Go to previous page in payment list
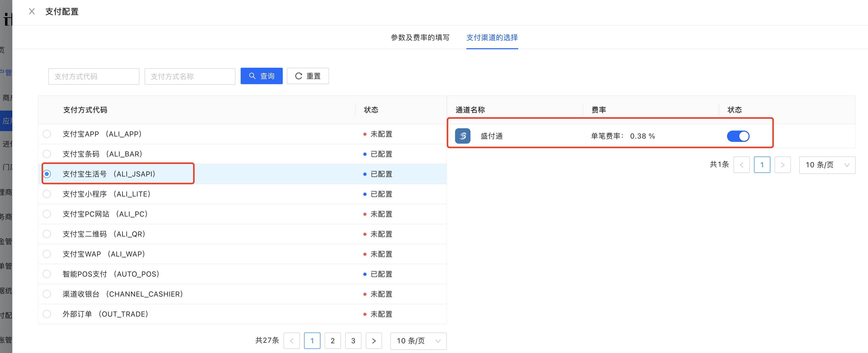The height and width of the screenshot is (353, 868). pos(291,340)
